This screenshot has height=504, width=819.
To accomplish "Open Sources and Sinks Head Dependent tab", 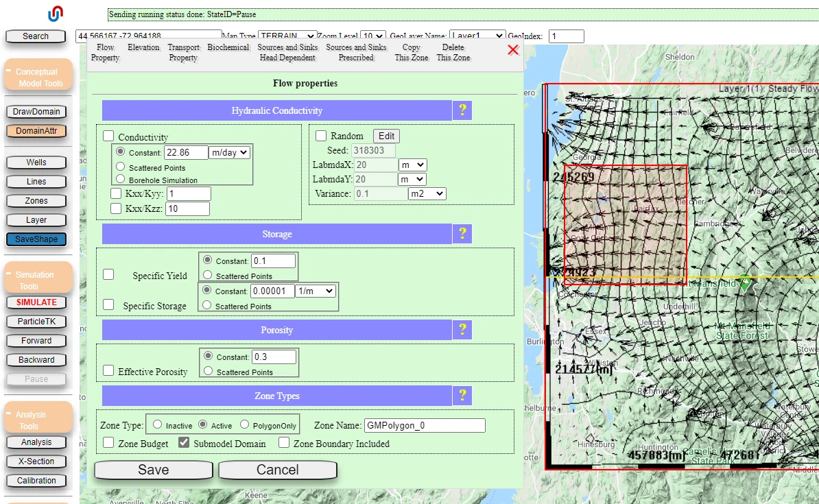I will point(287,52).
